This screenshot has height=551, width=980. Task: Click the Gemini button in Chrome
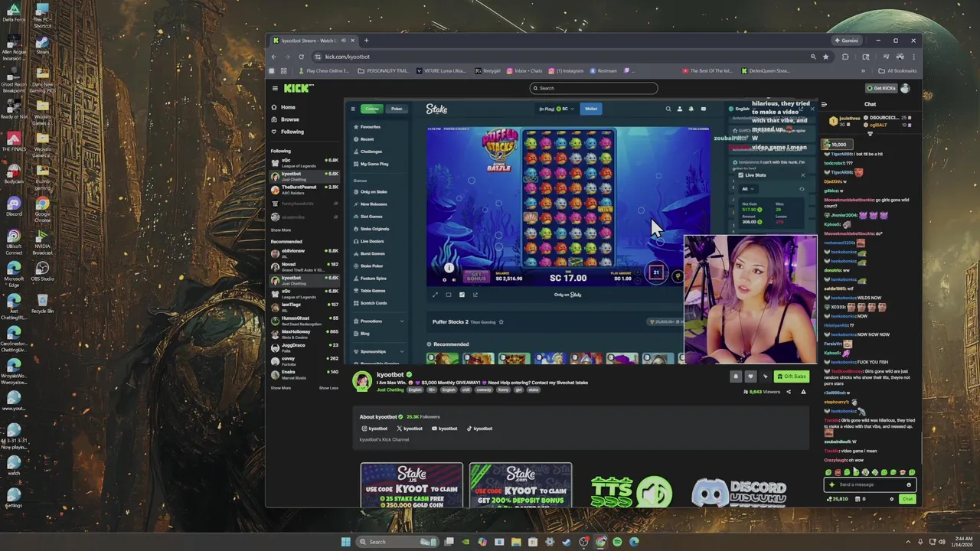coord(846,41)
